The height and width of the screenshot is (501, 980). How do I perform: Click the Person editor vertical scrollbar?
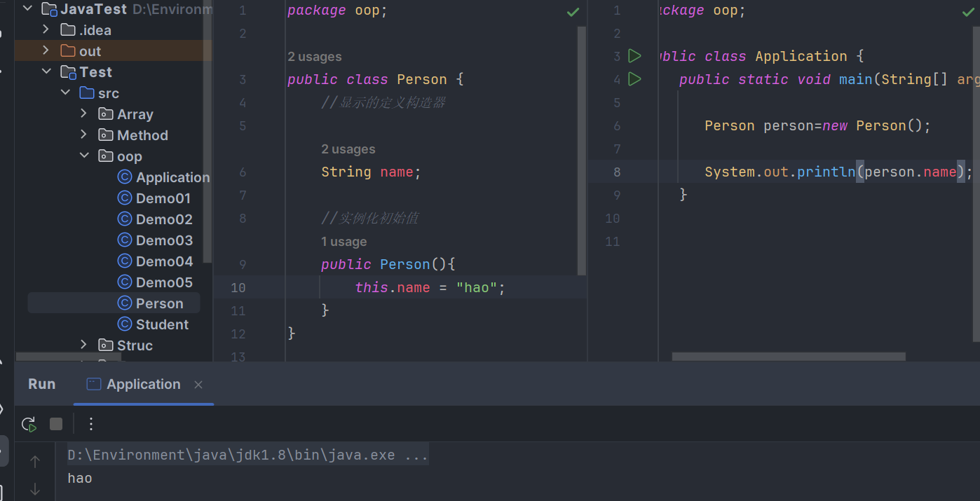click(x=582, y=151)
